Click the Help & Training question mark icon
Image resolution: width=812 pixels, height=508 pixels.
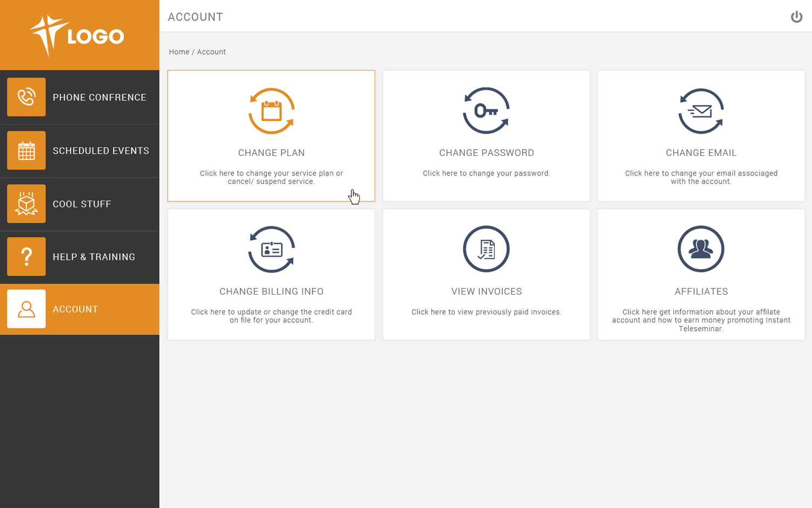26,257
